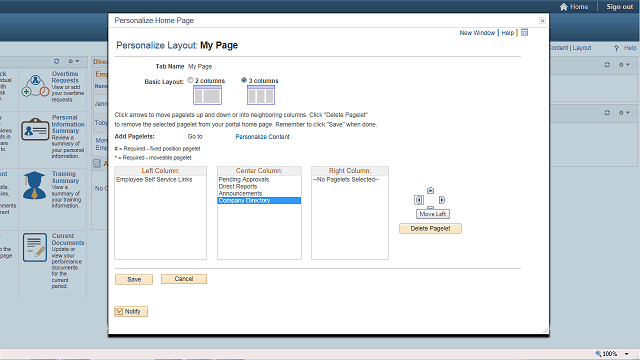640x360 pixels.
Task: Cancel the layout personalization
Action: tap(184, 279)
